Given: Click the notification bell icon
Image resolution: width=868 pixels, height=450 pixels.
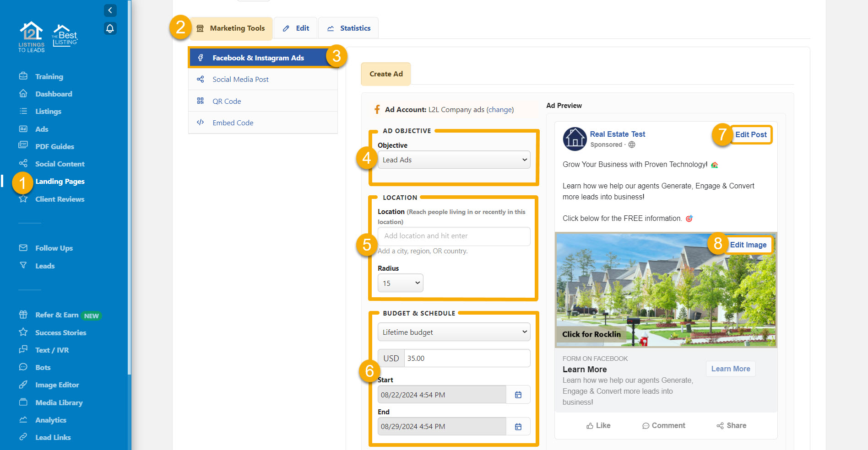Looking at the screenshot, I should 110,28.
